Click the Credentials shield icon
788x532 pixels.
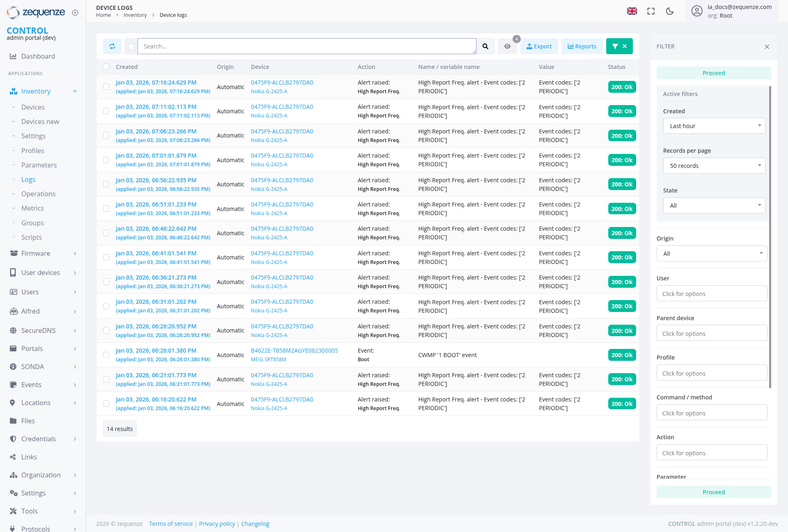click(x=14, y=439)
